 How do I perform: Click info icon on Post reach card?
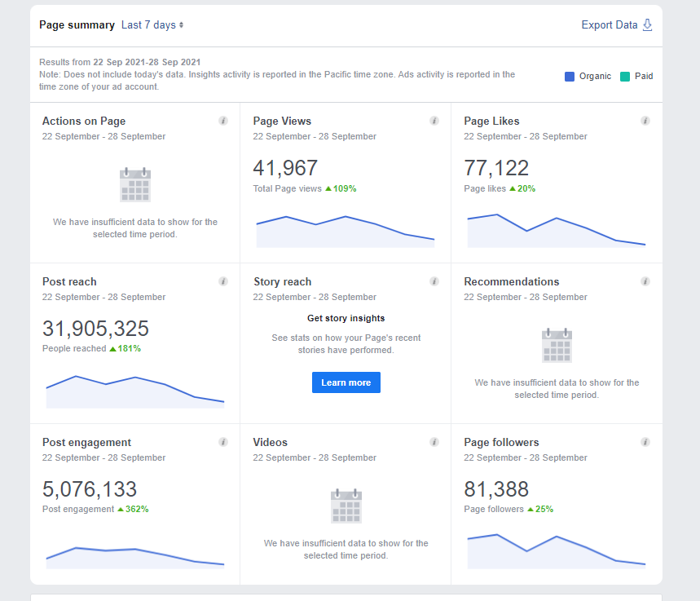[x=223, y=281]
